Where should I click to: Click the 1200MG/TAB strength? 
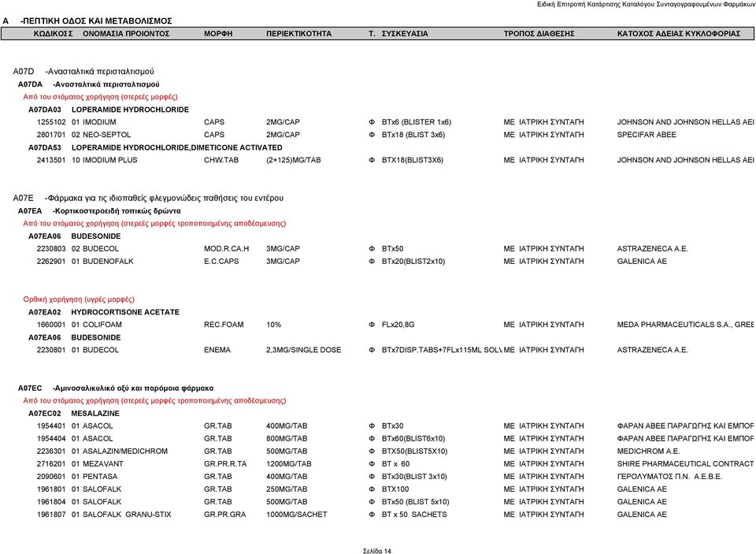point(289,463)
